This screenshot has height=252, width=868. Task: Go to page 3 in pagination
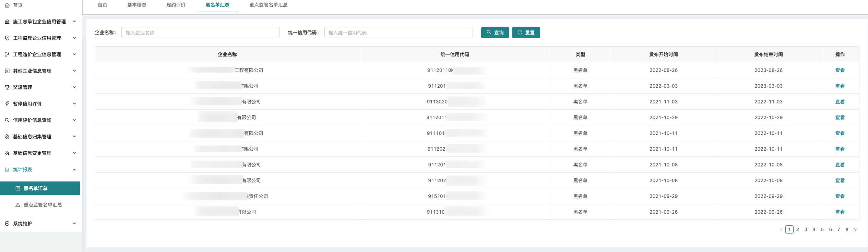pos(806,229)
